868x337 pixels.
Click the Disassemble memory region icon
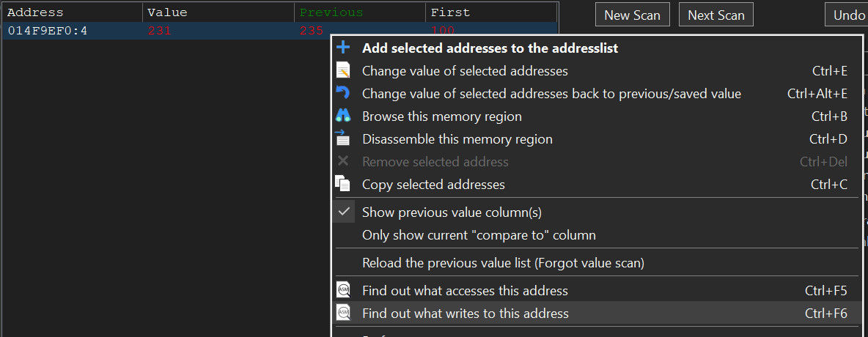coord(343,138)
